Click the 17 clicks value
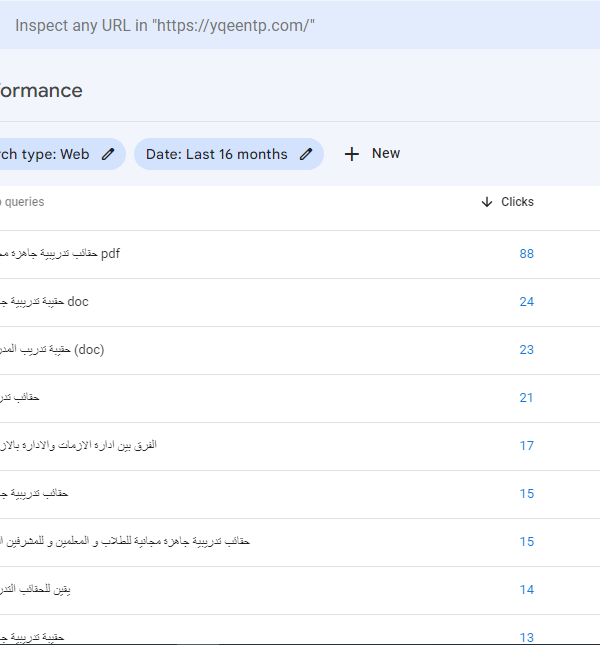The image size is (600, 645). click(x=526, y=446)
